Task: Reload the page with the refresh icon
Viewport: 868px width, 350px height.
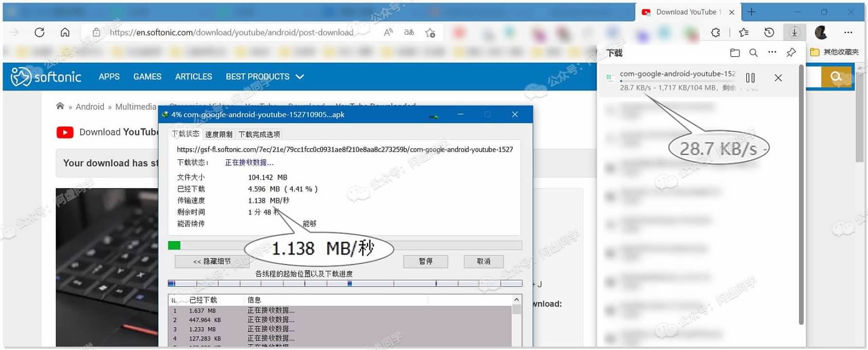Action: [x=39, y=33]
